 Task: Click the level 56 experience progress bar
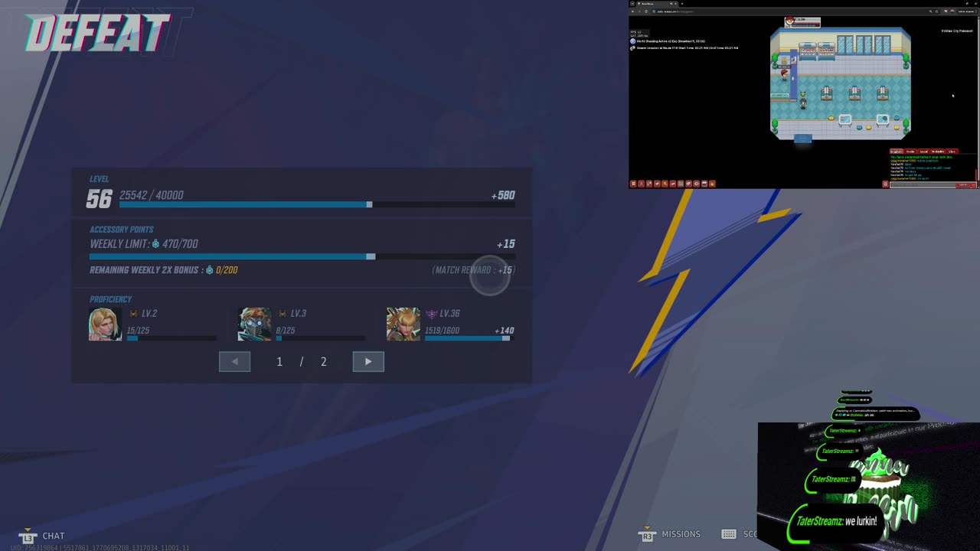click(317, 204)
